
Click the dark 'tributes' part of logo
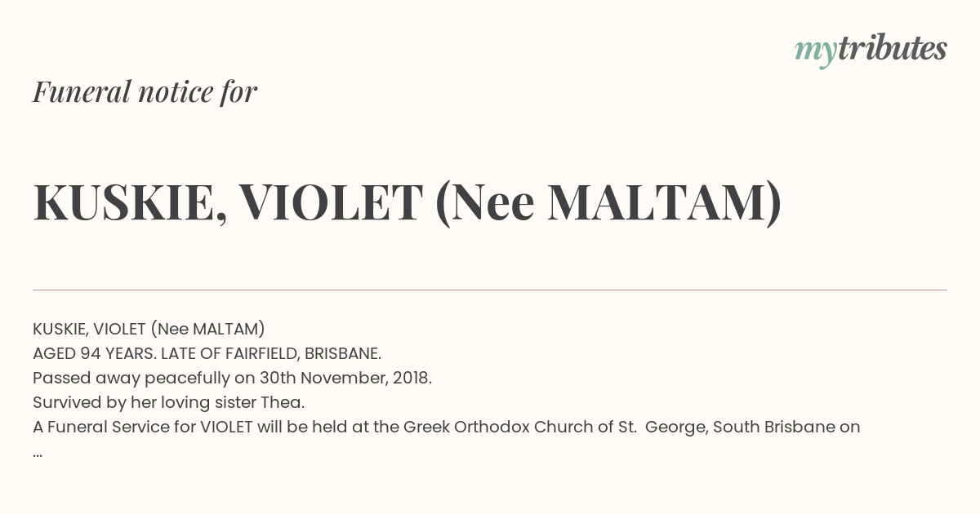(x=892, y=49)
